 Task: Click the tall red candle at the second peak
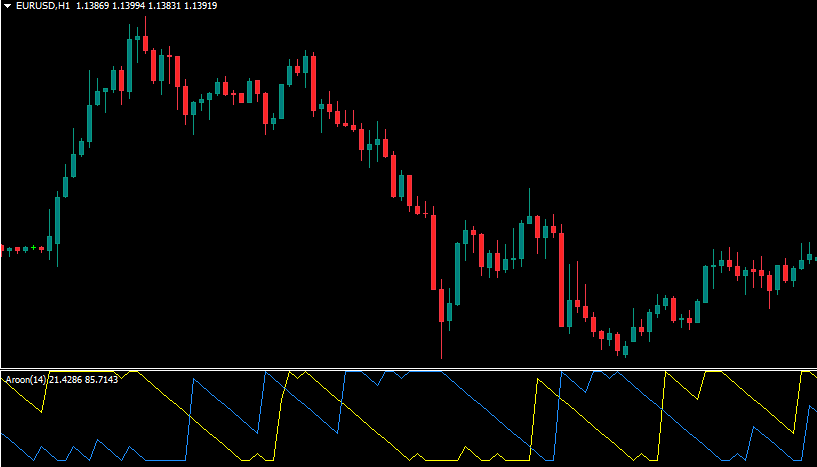313,82
